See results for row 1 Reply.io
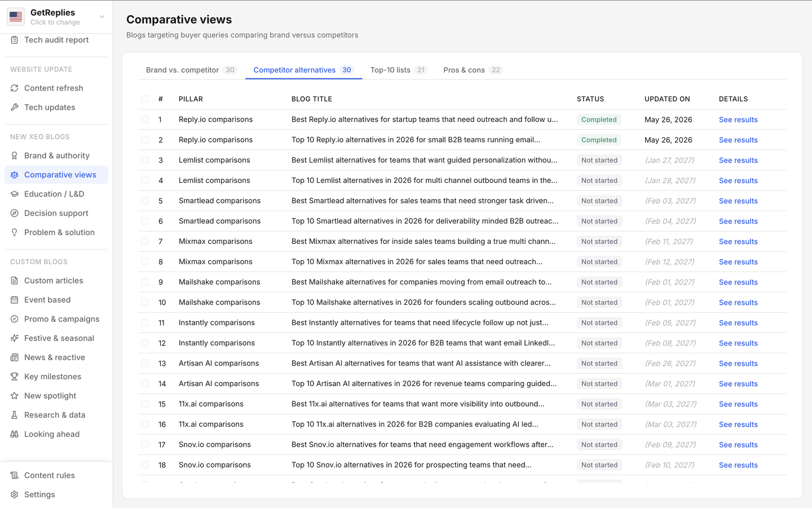Screen dimensions: 812x508 pos(738,120)
